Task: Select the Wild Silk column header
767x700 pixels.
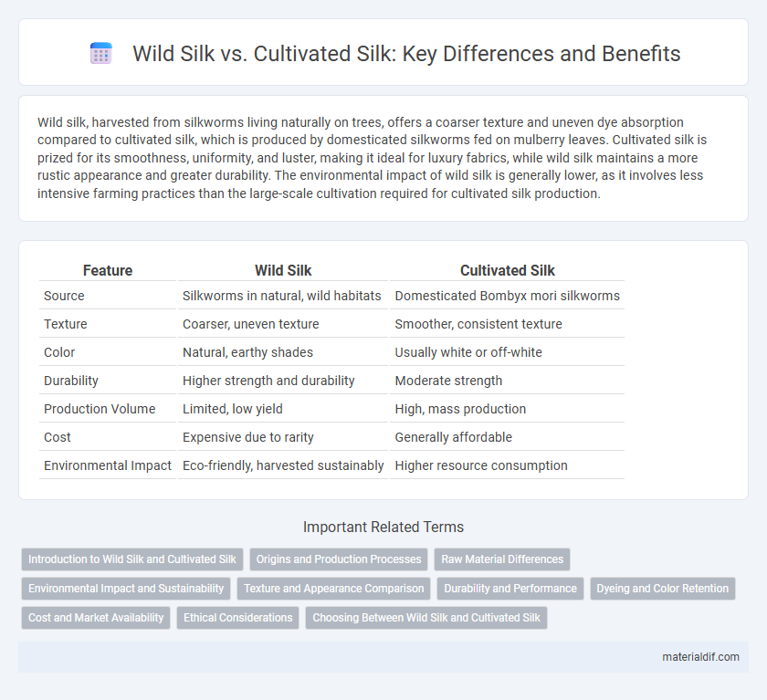Action: click(283, 270)
